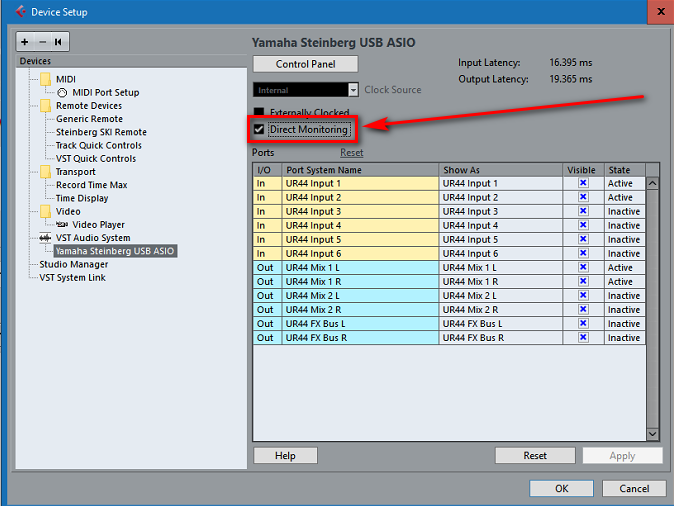
Task: Toggle visibility for UR44 Mix 1 L
Action: tap(583, 267)
